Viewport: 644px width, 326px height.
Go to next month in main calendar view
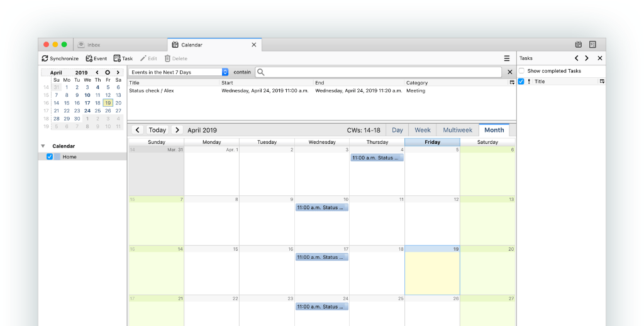click(177, 130)
